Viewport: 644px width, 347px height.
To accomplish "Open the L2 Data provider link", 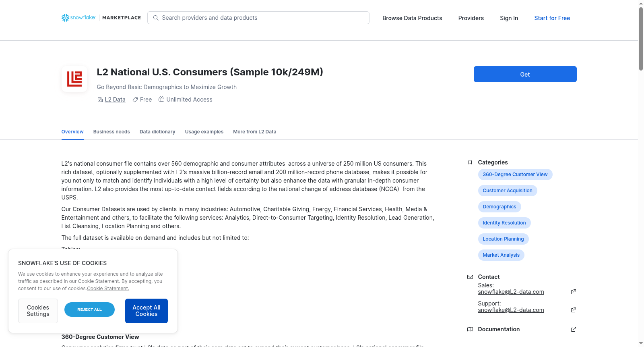I will tap(115, 100).
